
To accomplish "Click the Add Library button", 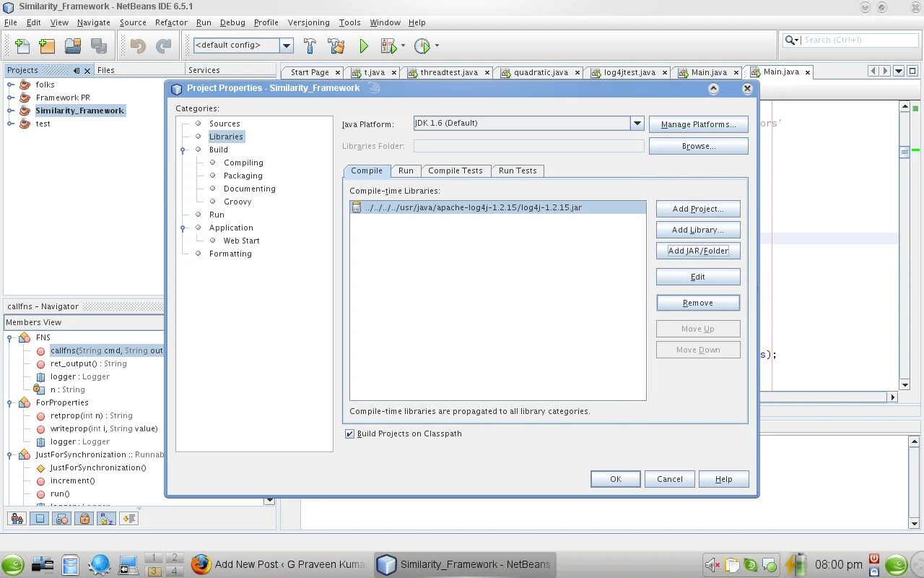I will (698, 230).
